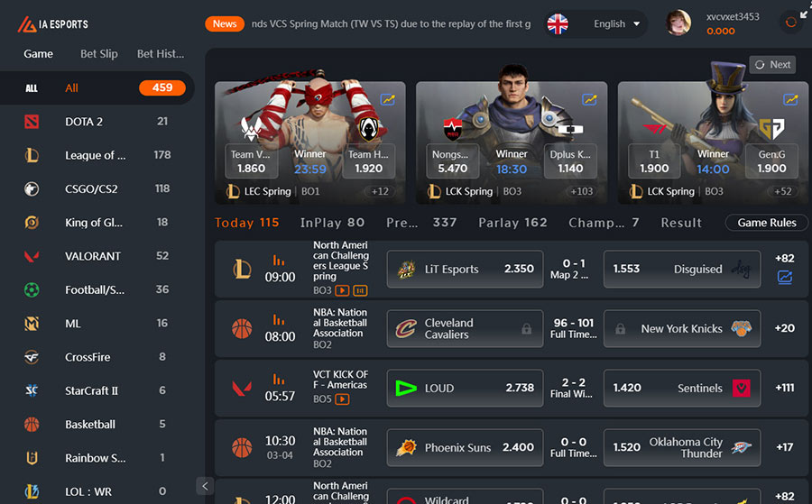Open the user avatar profile picture
The height and width of the screenshot is (504, 812).
click(x=678, y=23)
